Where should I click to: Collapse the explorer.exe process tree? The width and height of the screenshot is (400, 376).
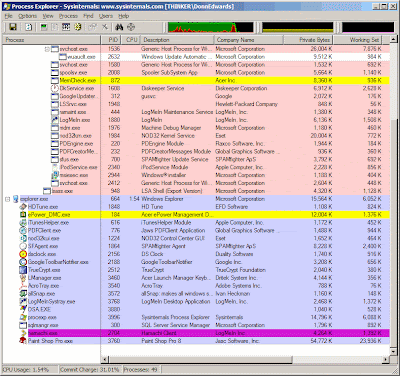coord(7,199)
